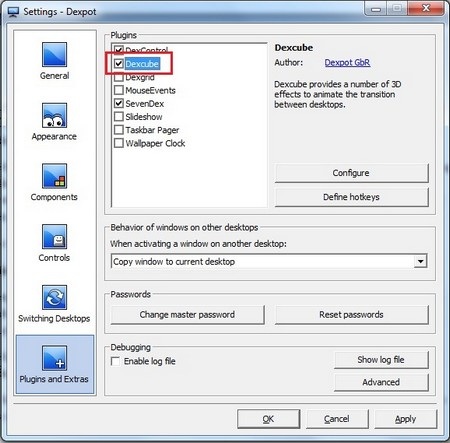Select the SevenDex plugin name
450x443 pixels.
point(145,104)
